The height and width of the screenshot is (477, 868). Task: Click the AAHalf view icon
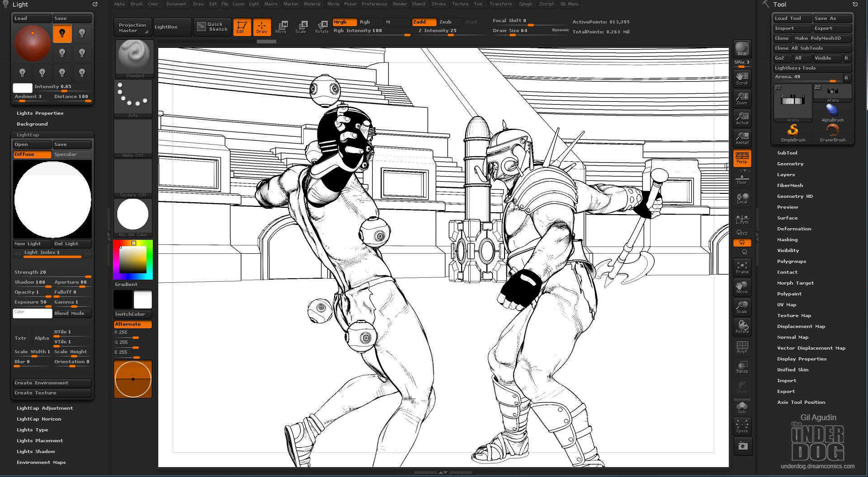point(742,138)
